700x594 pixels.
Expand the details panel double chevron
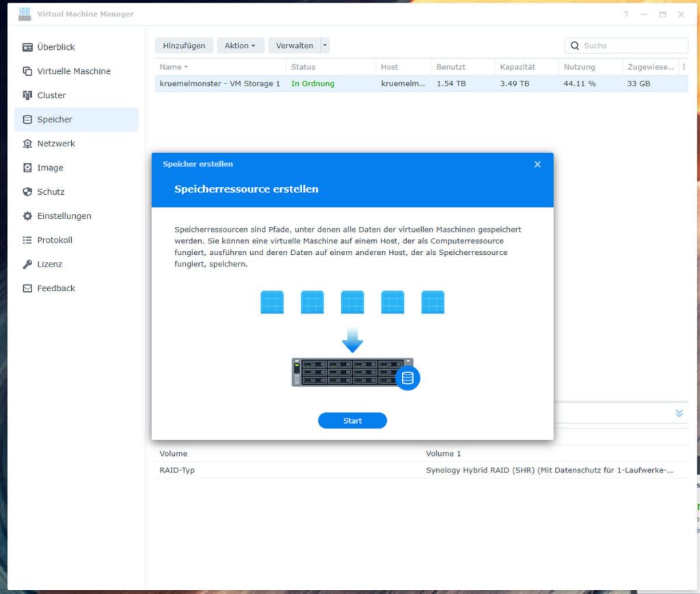click(x=679, y=413)
